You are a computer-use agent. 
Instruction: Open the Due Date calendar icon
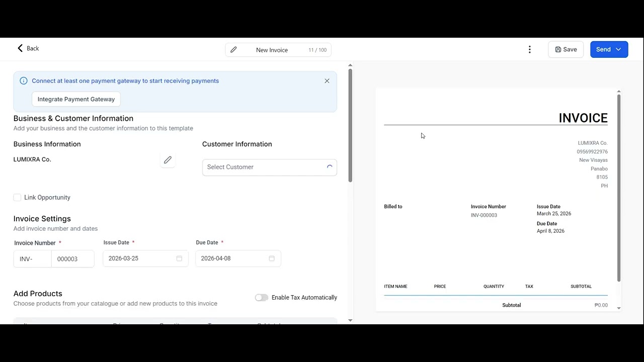coord(272,258)
